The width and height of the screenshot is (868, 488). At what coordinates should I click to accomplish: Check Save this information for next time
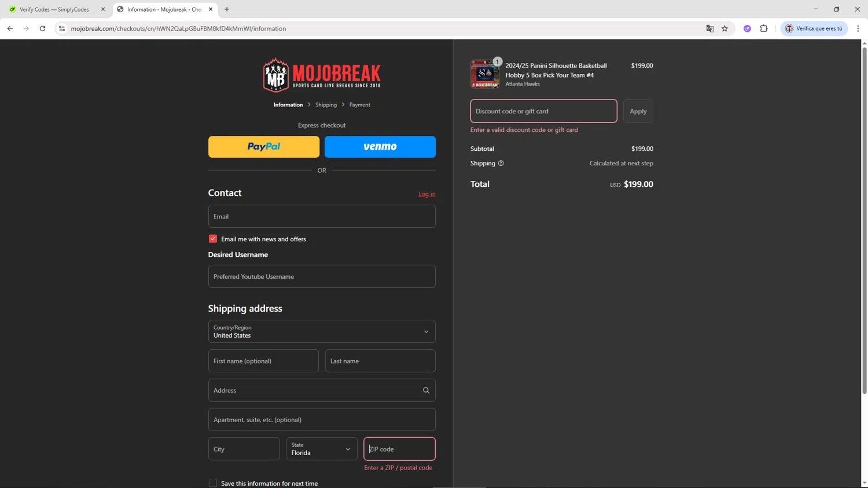pyautogui.click(x=213, y=483)
